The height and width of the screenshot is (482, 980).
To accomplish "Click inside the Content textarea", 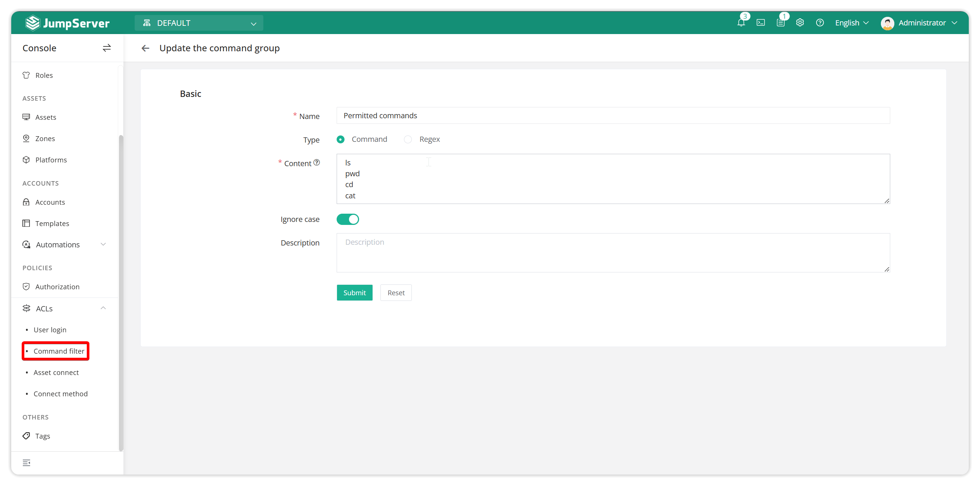I will pos(613,179).
